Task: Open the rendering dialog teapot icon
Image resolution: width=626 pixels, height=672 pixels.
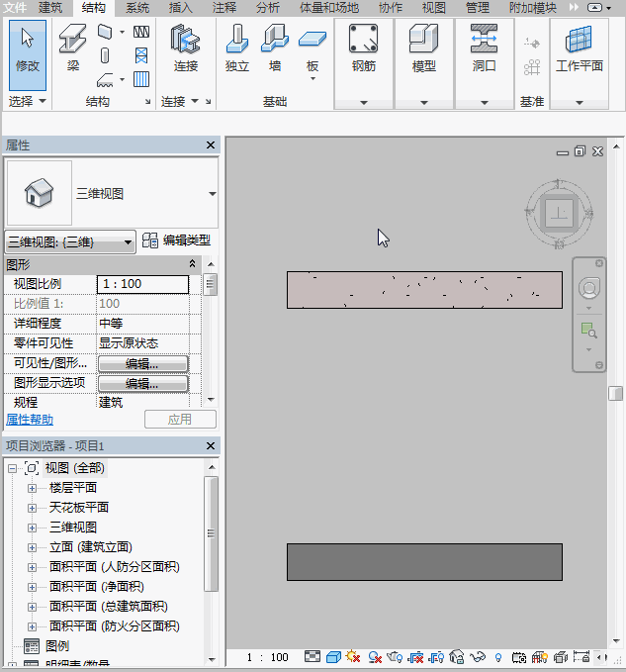Action: pos(395,656)
